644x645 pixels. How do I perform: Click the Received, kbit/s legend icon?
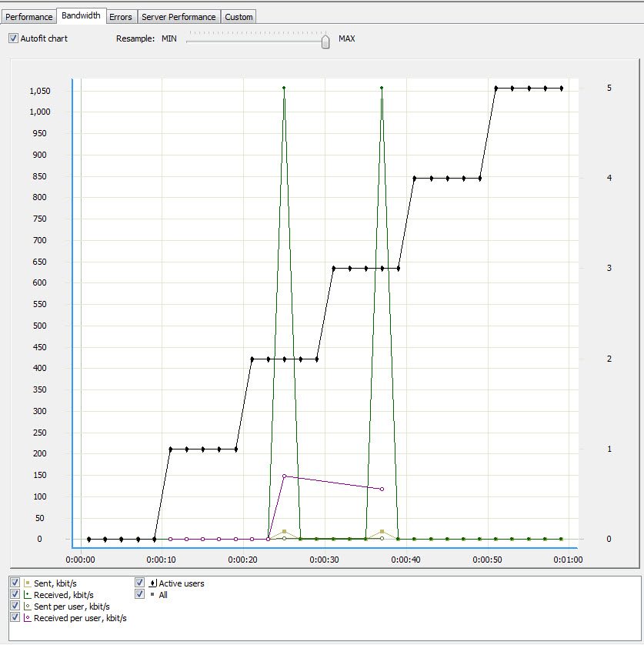tap(28, 594)
